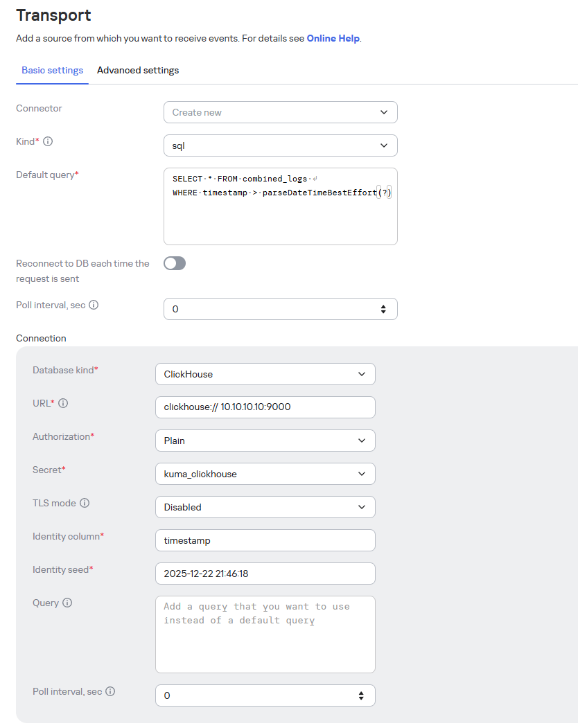Open the Connector dropdown
The image size is (578, 728).
pyautogui.click(x=280, y=112)
